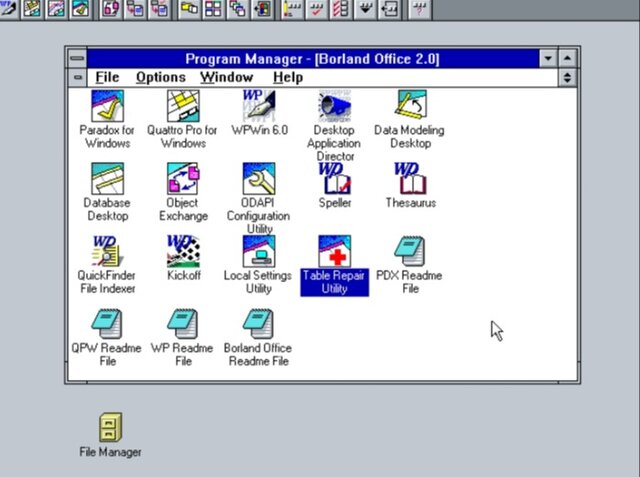Click the red striped list toolbar icon

coord(341,9)
